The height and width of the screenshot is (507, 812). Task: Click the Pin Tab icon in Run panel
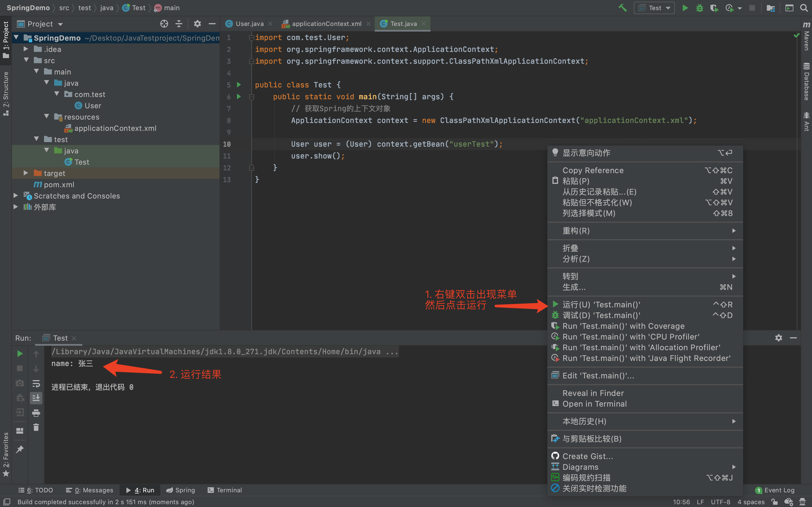tap(20, 449)
